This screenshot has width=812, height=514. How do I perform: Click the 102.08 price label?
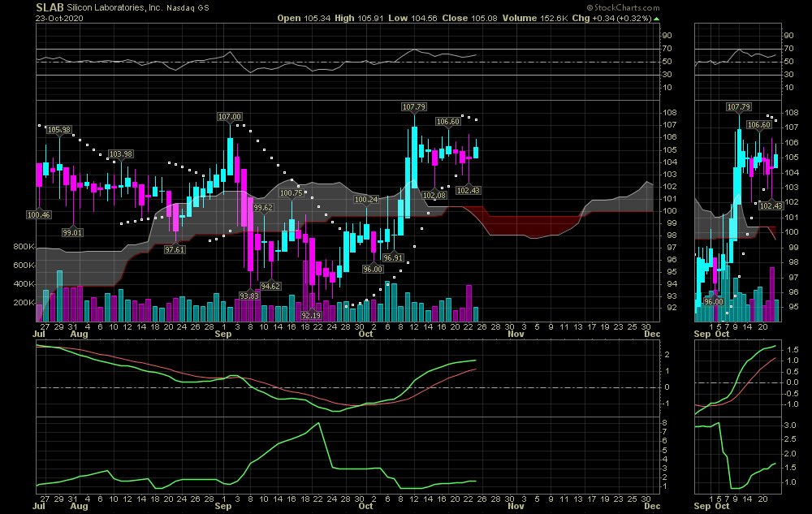coord(434,195)
